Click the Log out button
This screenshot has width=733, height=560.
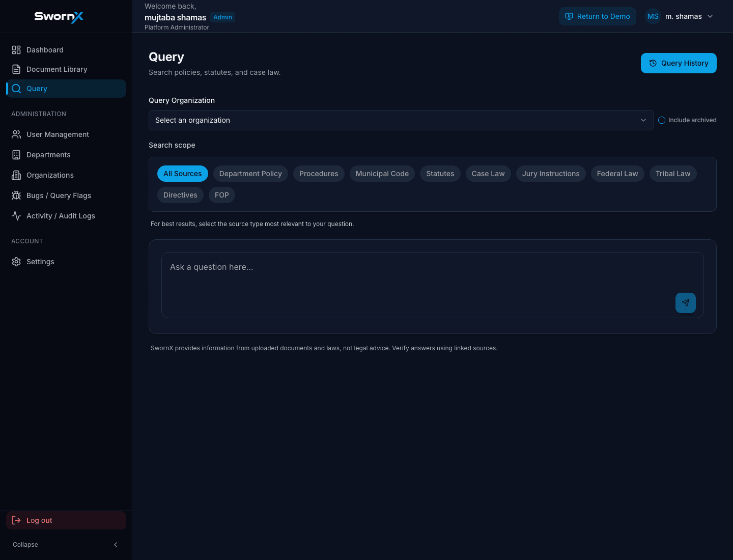tap(66, 520)
